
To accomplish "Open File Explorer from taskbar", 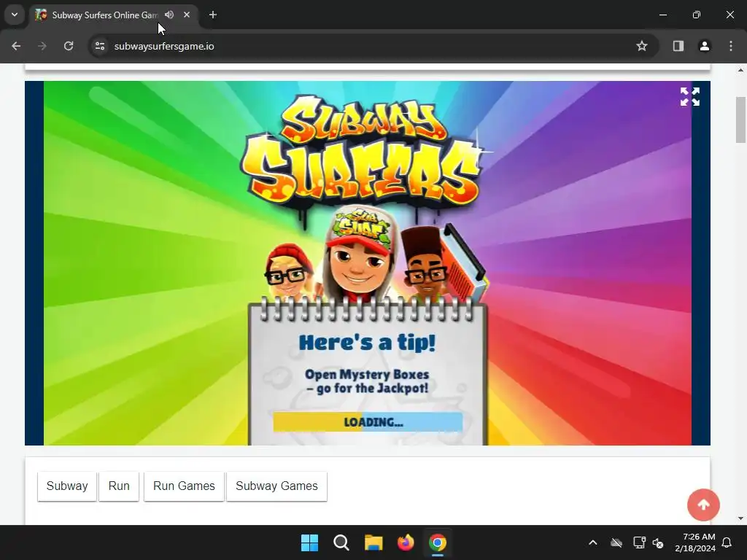I will 373,542.
